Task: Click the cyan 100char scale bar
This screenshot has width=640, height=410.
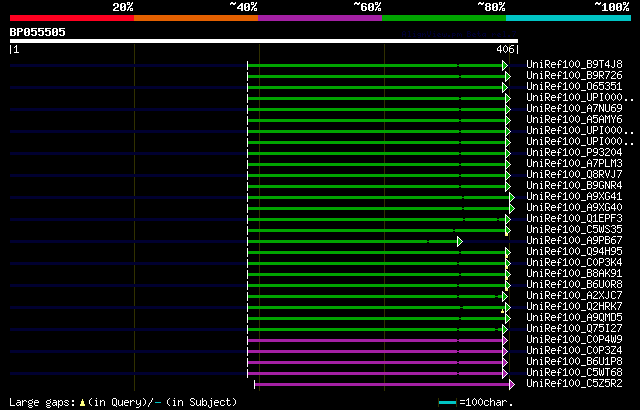Action: pos(447,403)
